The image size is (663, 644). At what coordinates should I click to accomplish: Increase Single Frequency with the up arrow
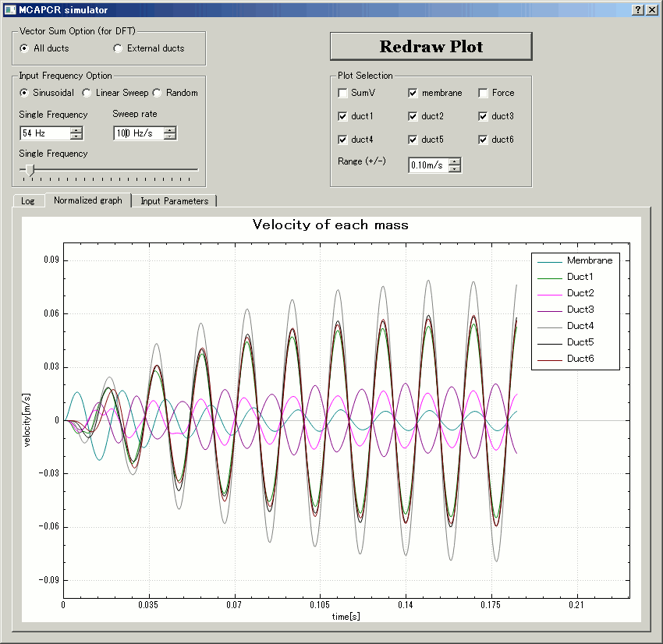point(76,129)
